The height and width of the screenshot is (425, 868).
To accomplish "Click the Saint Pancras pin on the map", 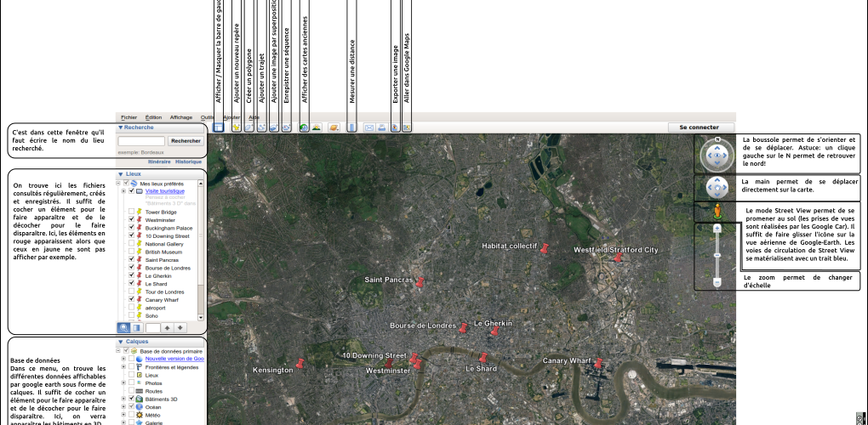I will 420,282.
